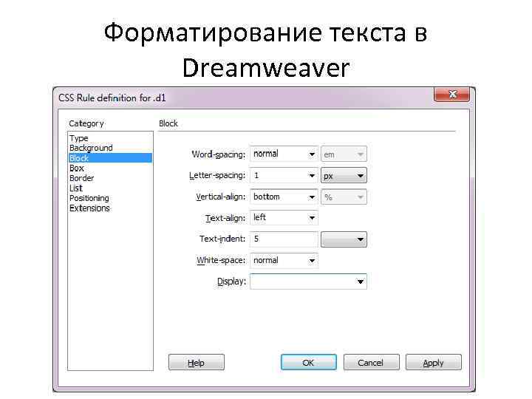Select the List category
532x399 pixels.
(76, 188)
